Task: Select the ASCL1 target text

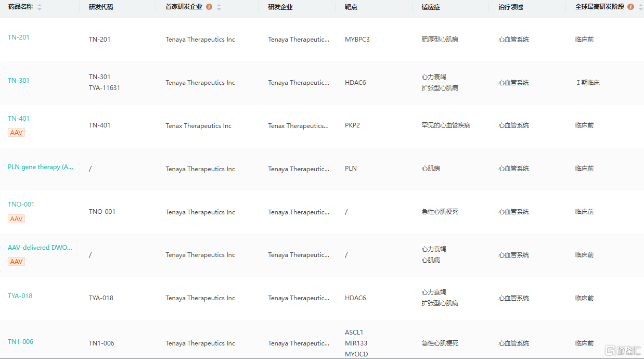Action: (x=354, y=332)
